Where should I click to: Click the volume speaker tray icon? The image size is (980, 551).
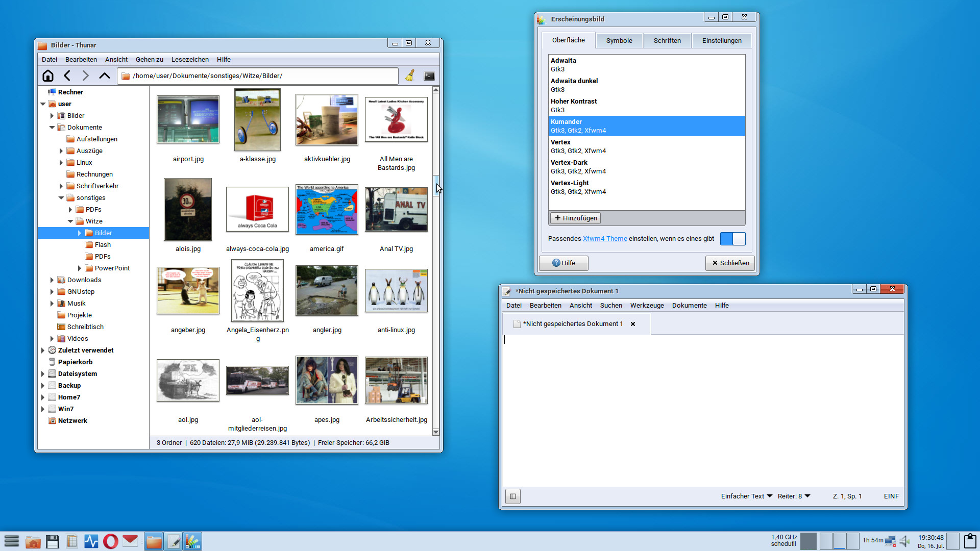click(x=905, y=541)
